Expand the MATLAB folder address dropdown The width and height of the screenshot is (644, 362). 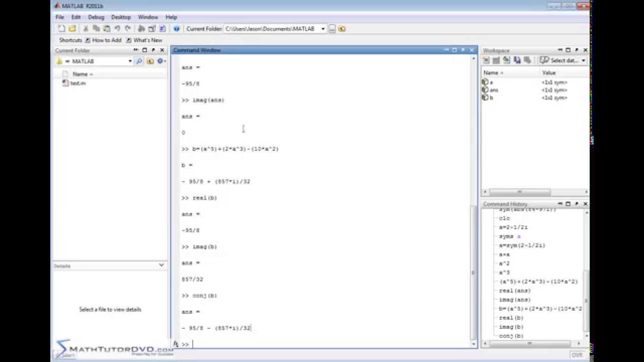point(130,61)
